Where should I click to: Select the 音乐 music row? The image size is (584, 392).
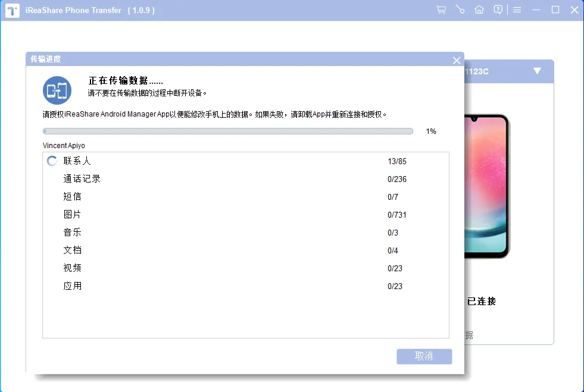[71, 232]
